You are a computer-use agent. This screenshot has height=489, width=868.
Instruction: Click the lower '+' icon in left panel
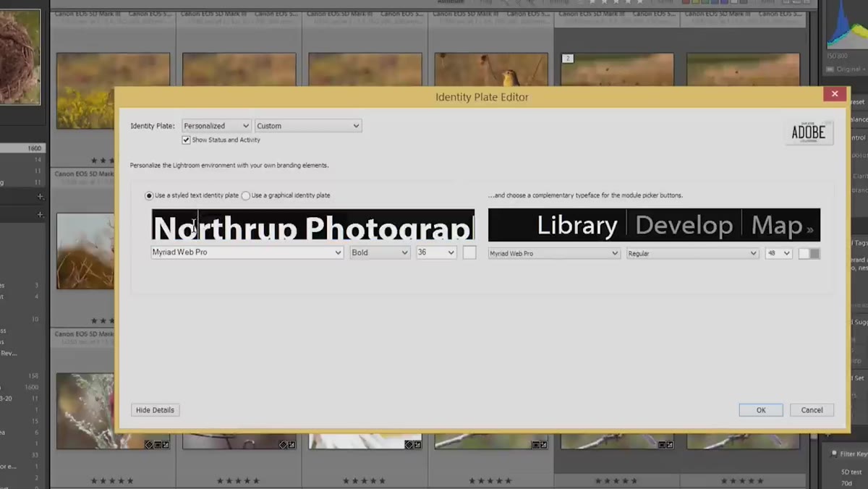click(x=41, y=215)
